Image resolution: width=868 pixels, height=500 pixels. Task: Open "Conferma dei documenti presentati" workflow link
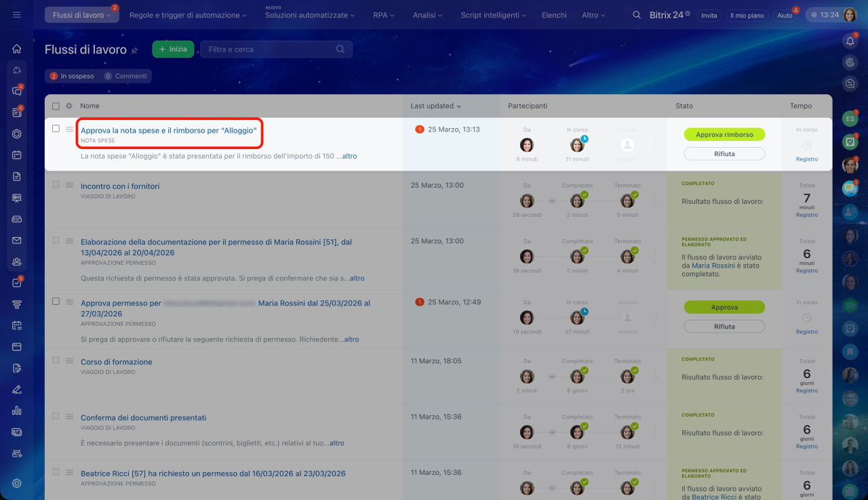[143, 418]
